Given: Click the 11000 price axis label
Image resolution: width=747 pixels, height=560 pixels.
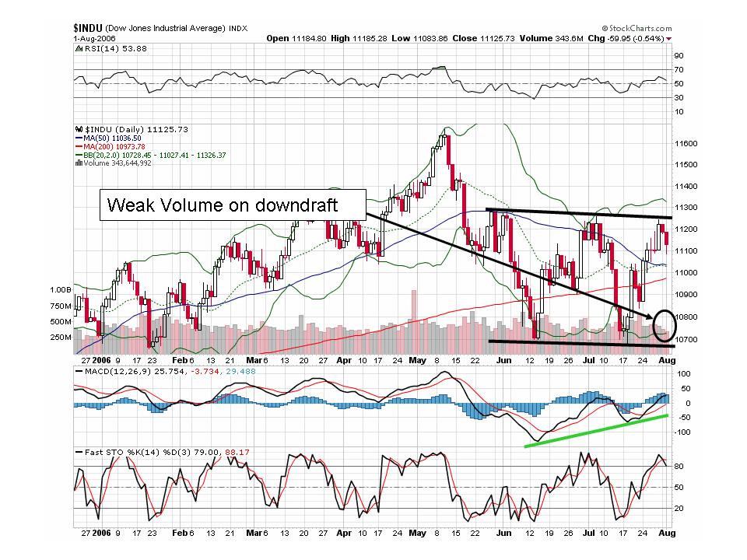Looking at the screenshot, I should 686,273.
